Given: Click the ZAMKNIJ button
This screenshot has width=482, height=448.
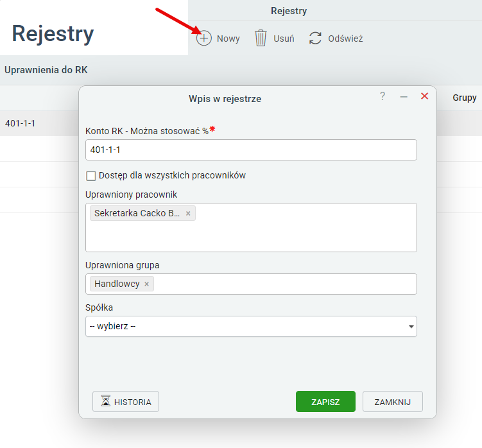Looking at the screenshot, I should tap(393, 402).
